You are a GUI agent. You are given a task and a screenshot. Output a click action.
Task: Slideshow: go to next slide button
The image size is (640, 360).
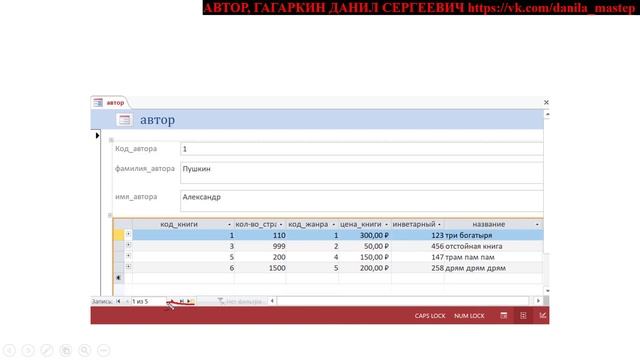click(x=28, y=350)
